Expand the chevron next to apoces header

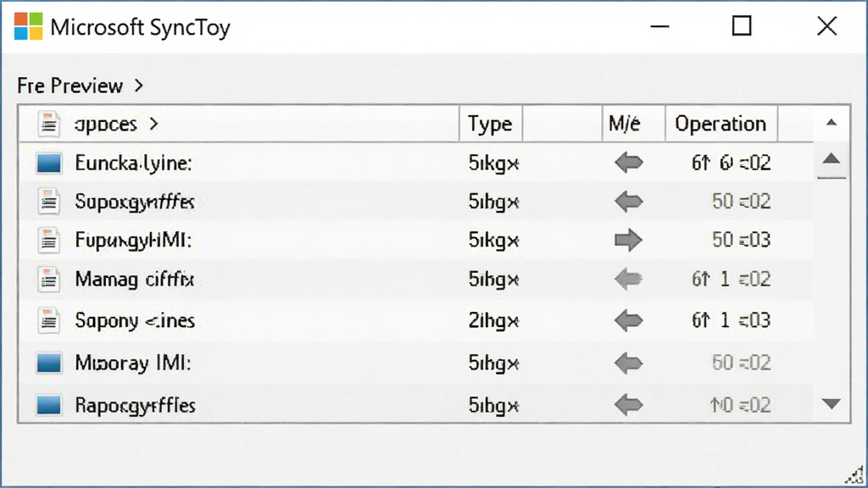tap(154, 124)
